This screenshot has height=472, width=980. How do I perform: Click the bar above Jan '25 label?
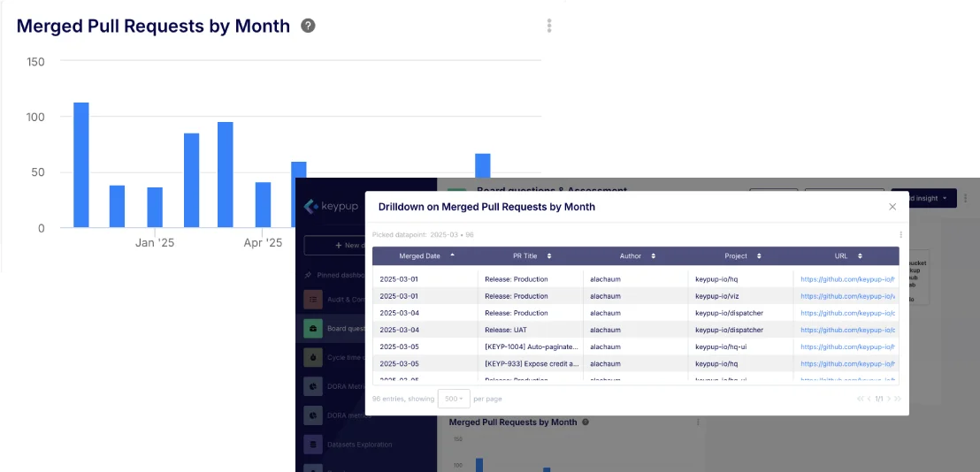coord(155,208)
